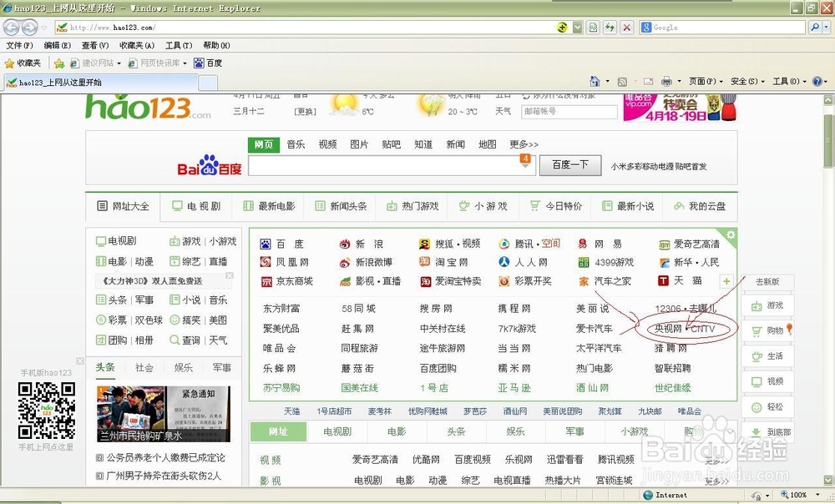835x504 pixels.
Task: Open the 帮助(H) menu
Action: pyautogui.click(x=216, y=45)
